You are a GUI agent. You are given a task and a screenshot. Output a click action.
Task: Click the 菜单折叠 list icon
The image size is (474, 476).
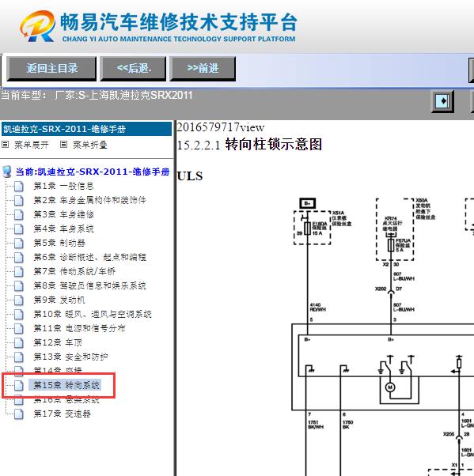pos(63,145)
